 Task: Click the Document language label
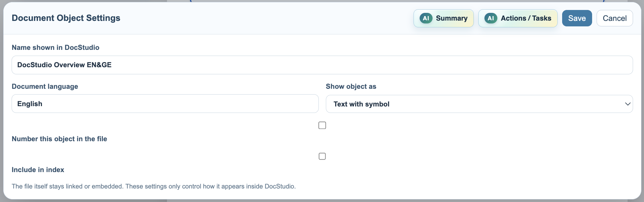tap(45, 87)
